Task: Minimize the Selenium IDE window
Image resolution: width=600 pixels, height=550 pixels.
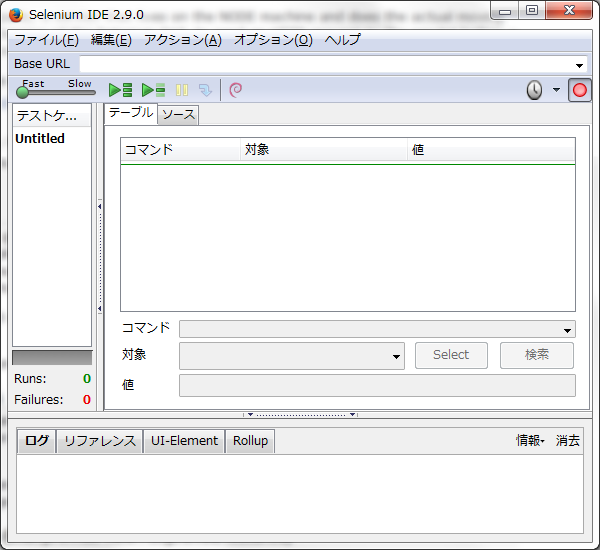Action: coord(505,11)
